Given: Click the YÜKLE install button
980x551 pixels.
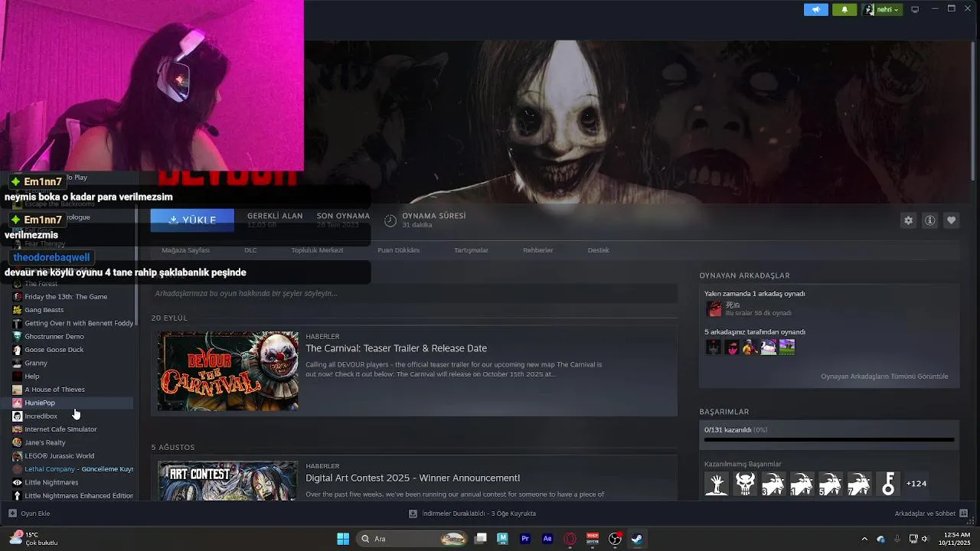Looking at the screenshot, I should (192, 220).
